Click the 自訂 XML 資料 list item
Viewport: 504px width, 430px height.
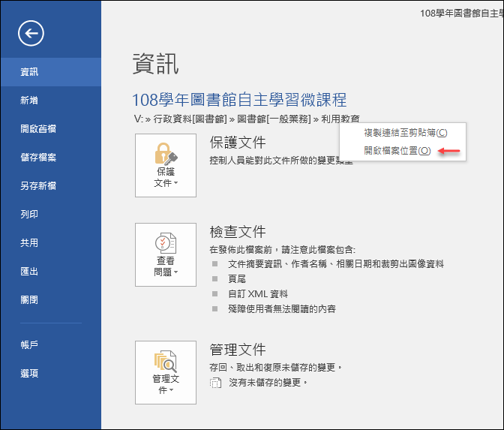[x=258, y=294]
